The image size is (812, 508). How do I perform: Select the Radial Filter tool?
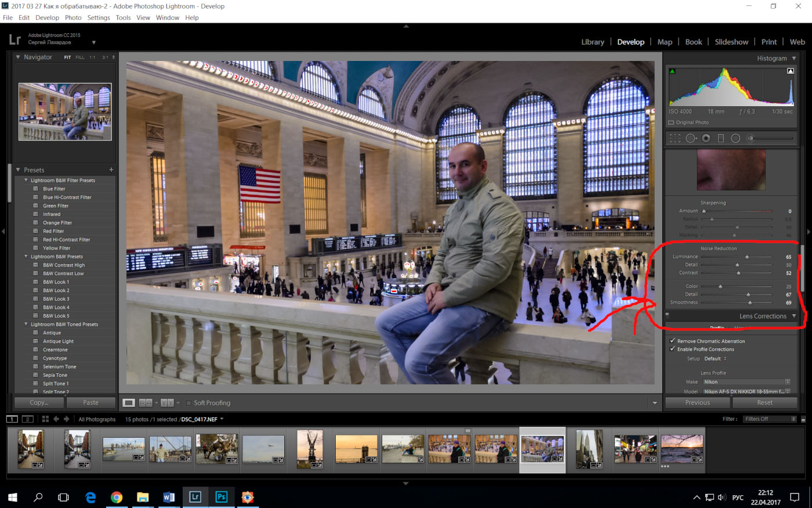(735, 138)
